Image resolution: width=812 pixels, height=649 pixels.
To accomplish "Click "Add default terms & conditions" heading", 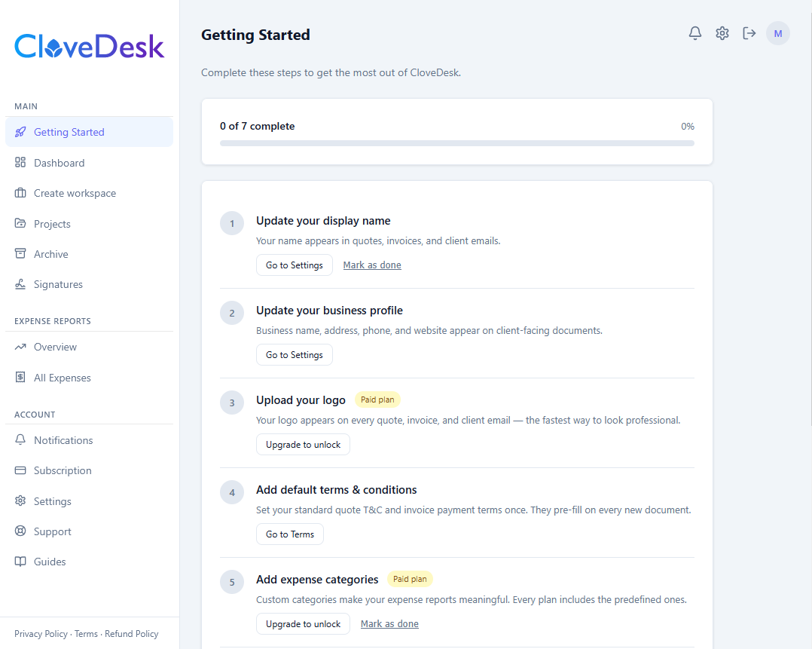I will [336, 490].
